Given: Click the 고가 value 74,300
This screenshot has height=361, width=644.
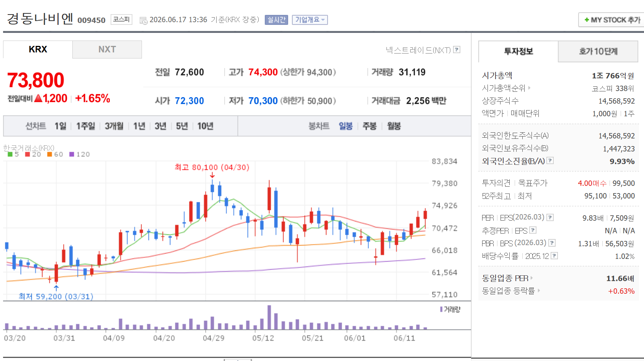Looking at the screenshot, I should coord(263,72).
